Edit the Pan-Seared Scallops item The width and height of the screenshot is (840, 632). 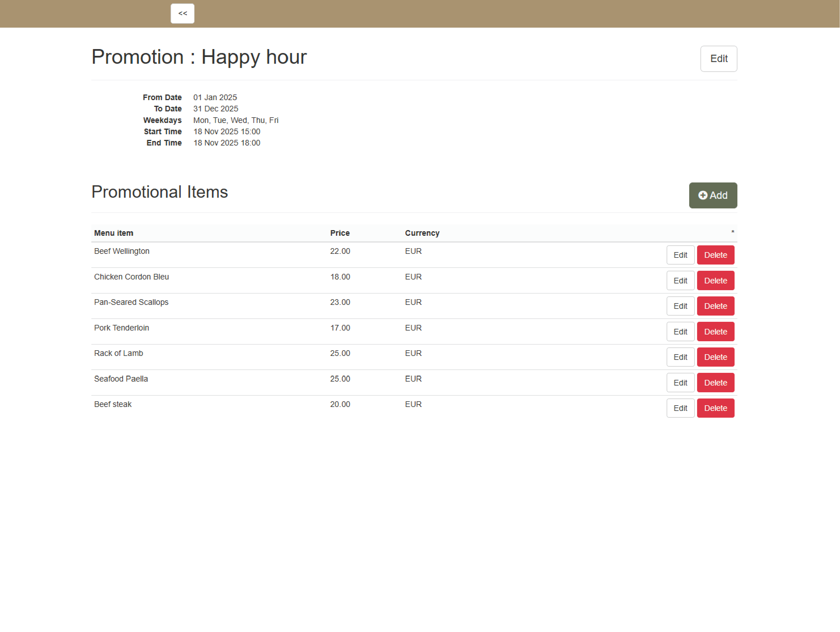(680, 305)
